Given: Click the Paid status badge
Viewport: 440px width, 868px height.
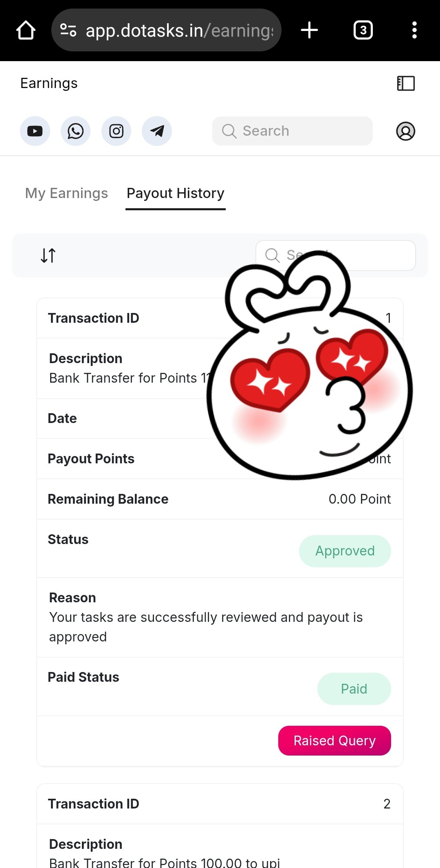Looking at the screenshot, I should tap(354, 689).
